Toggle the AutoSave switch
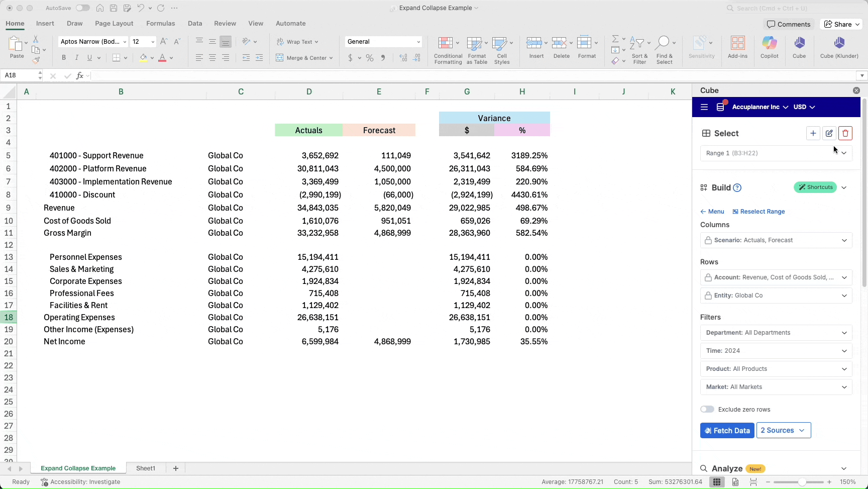 tap(82, 8)
